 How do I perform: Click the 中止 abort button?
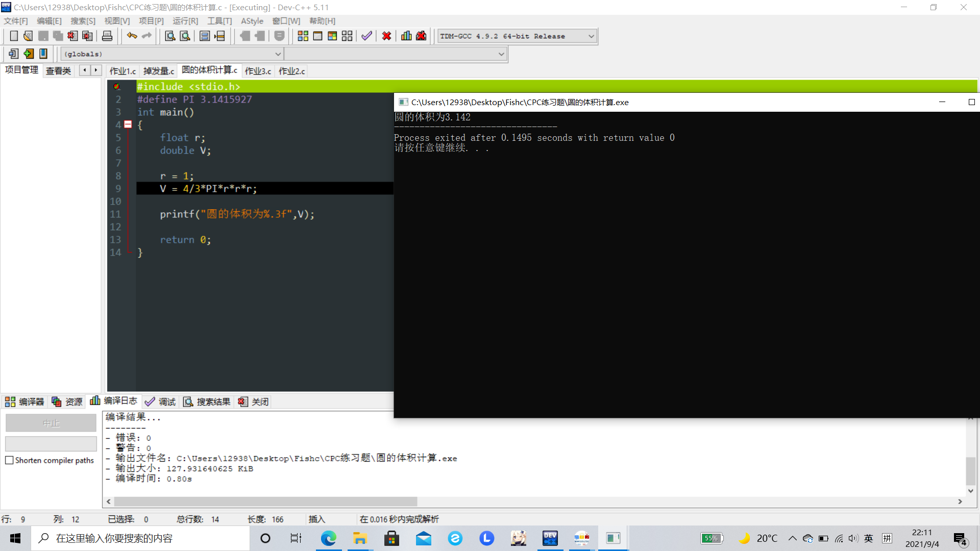(51, 423)
